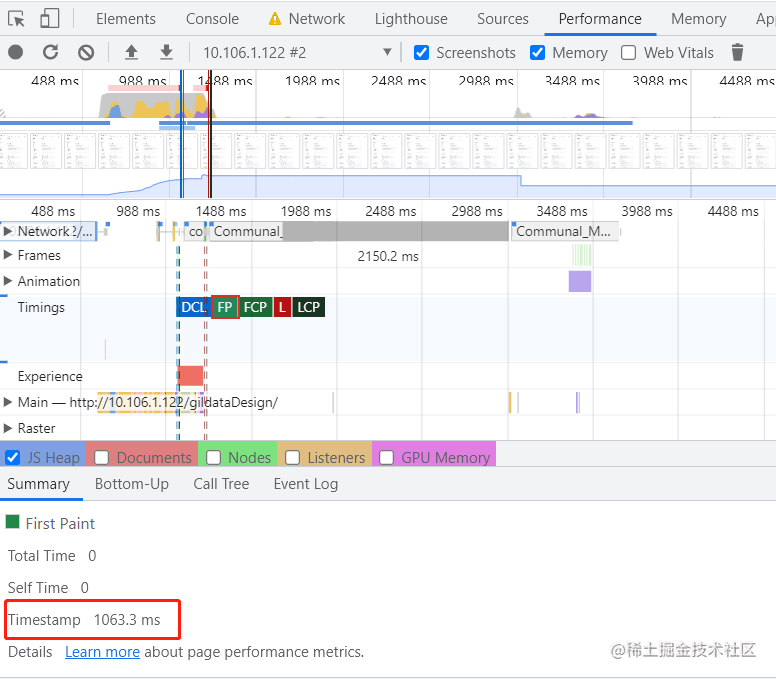This screenshot has width=776, height=679.
Task: Uncheck the Memory checkbox
Action: pyautogui.click(x=537, y=52)
